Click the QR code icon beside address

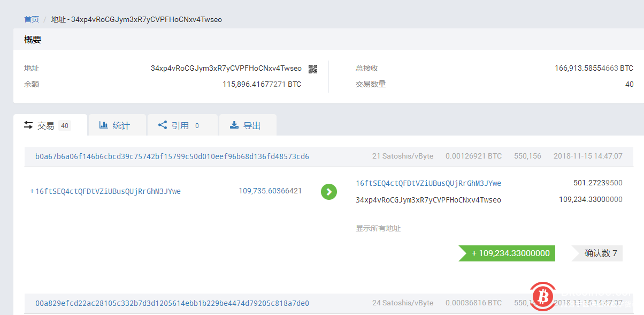[313, 69]
